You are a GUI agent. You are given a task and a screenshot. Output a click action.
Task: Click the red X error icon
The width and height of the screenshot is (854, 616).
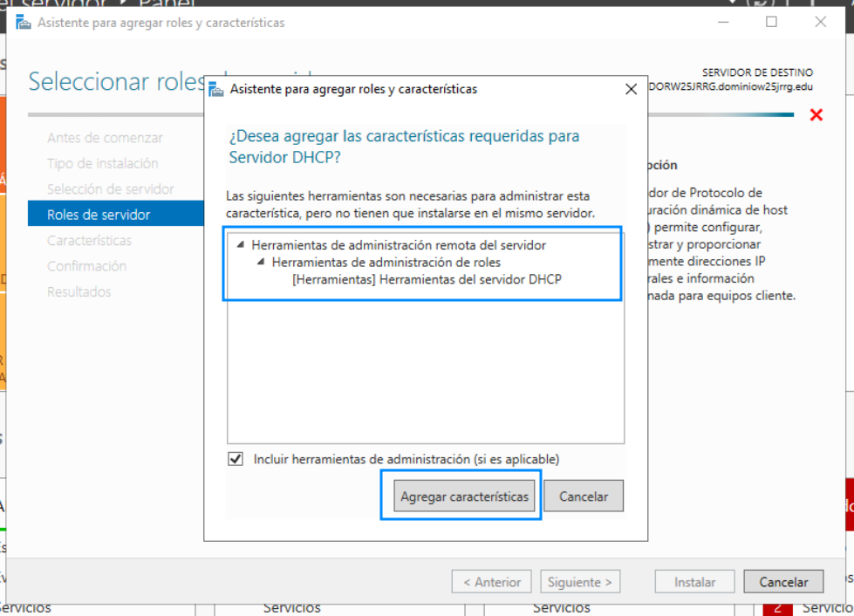coord(816,115)
